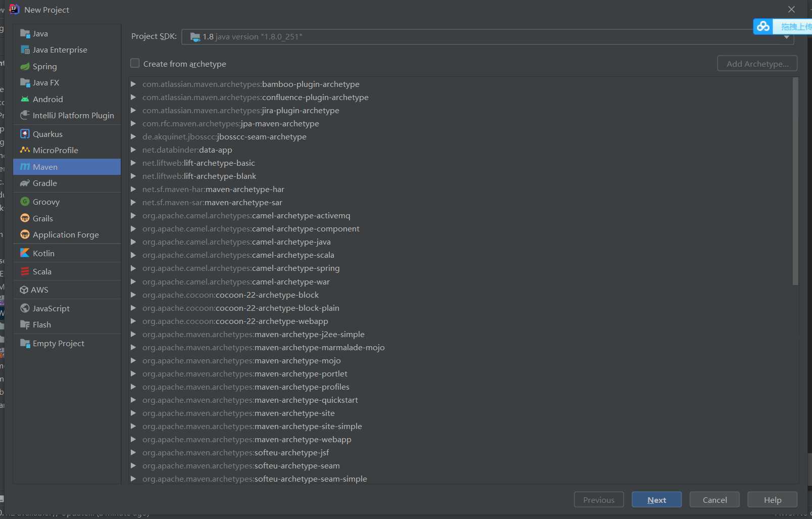Select the MicroProfile icon
This screenshot has height=519, width=812.
(25, 150)
